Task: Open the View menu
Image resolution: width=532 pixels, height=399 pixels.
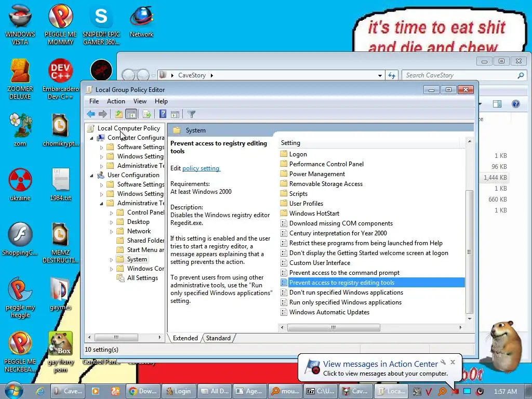Action: click(140, 101)
